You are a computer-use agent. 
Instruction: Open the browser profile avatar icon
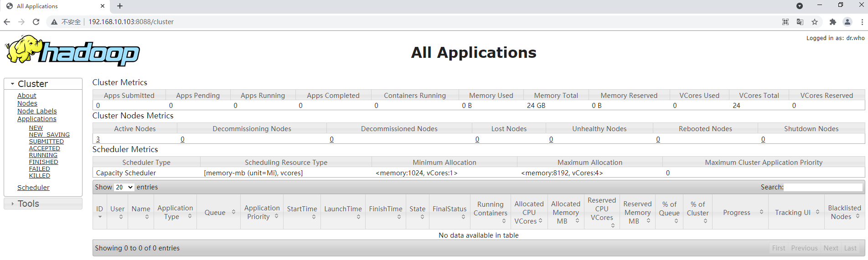pos(847,22)
